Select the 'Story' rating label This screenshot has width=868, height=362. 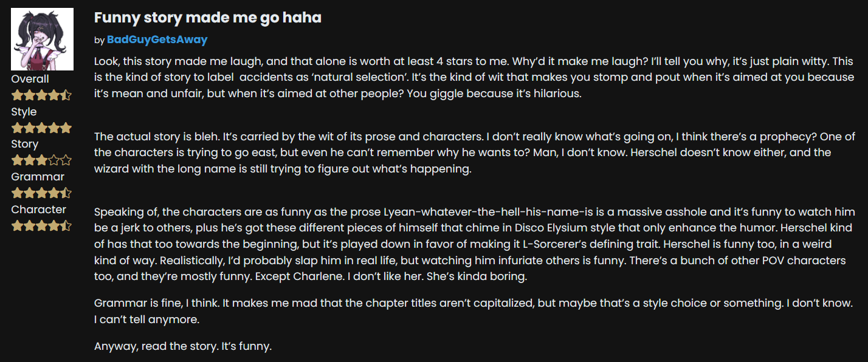pos(25,144)
